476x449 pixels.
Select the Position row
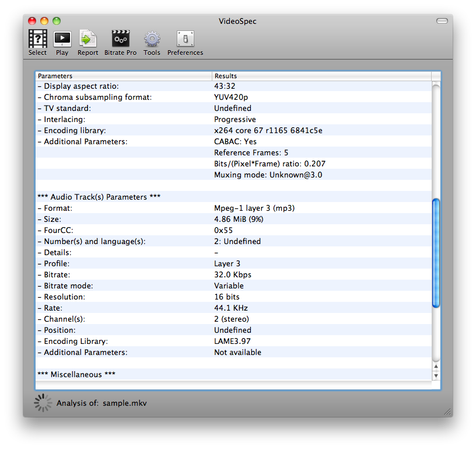tap(233, 330)
